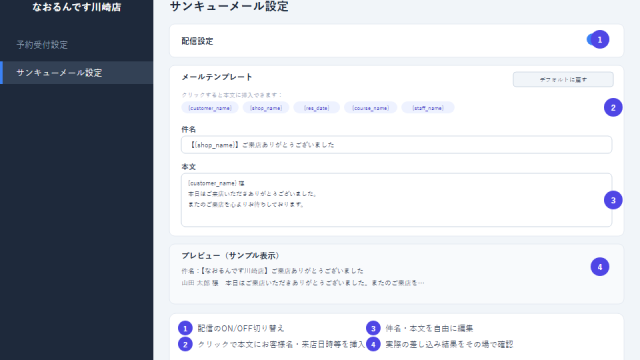Insert the {shop_name} placeholder chip
Image resolution: width=640 pixels, height=360 pixels.
(266, 108)
